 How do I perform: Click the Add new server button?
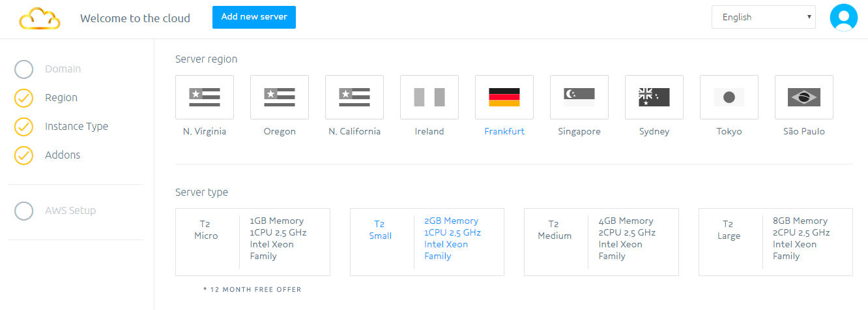(x=254, y=18)
